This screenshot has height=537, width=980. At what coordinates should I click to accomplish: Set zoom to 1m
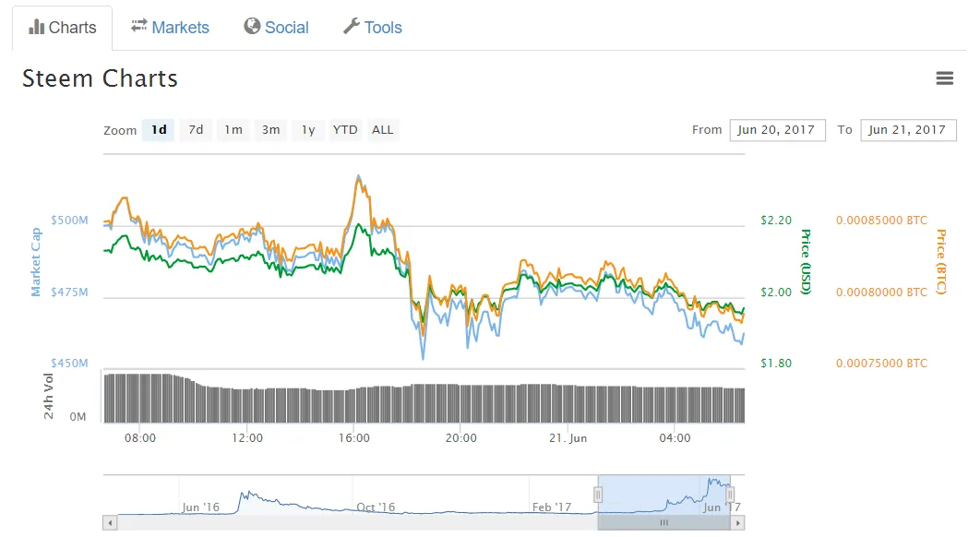point(233,130)
